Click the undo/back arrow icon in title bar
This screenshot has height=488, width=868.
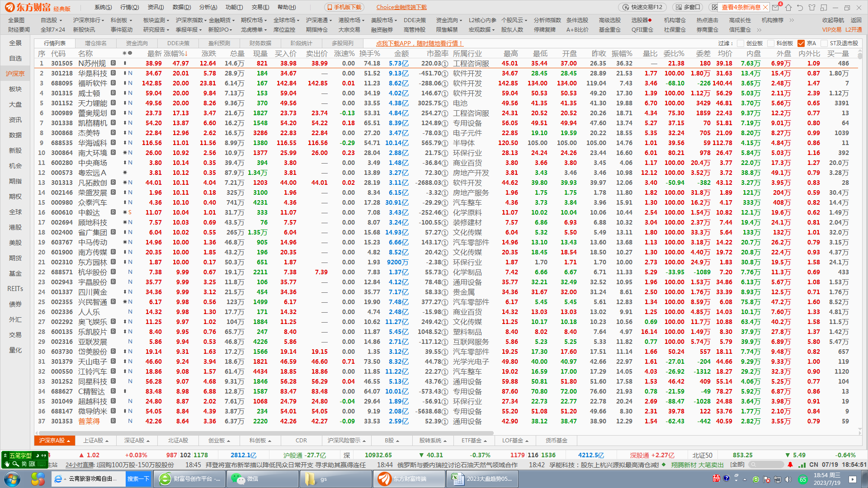pyautogui.click(x=800, y=7)
